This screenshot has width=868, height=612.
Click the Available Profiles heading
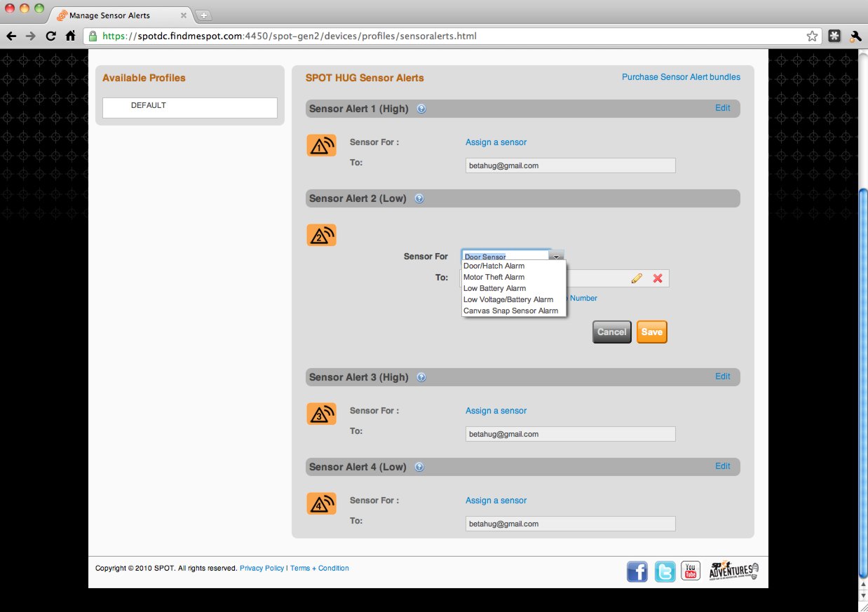(144, 78)
